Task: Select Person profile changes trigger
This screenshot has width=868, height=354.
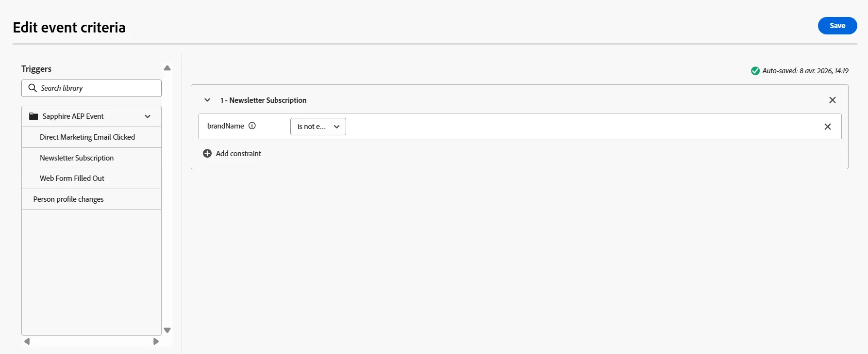Action: tap(91, 199)
